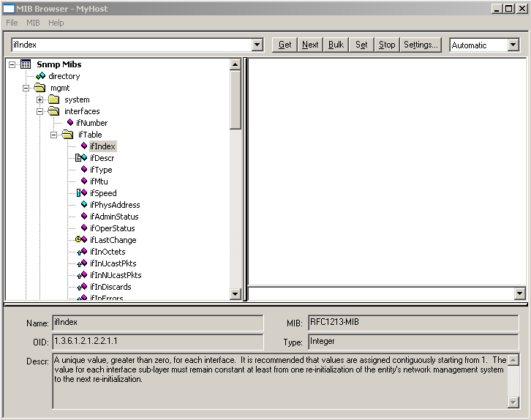The height and width of the screenshot is (420, 531).
Task: Collapse the mgmt tree node
Action: pos(26,88)
